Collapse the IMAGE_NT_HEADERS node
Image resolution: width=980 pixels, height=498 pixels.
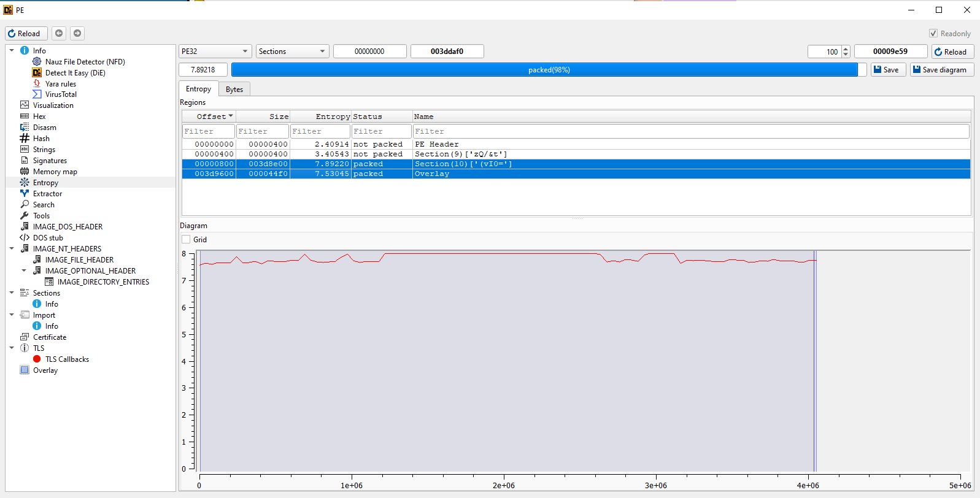coord(12,249)
